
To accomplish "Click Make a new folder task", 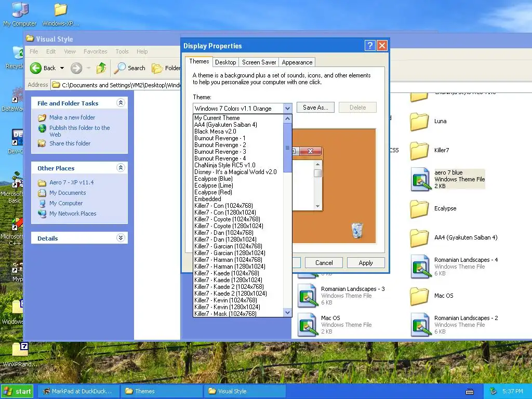I will click(72, 117).
